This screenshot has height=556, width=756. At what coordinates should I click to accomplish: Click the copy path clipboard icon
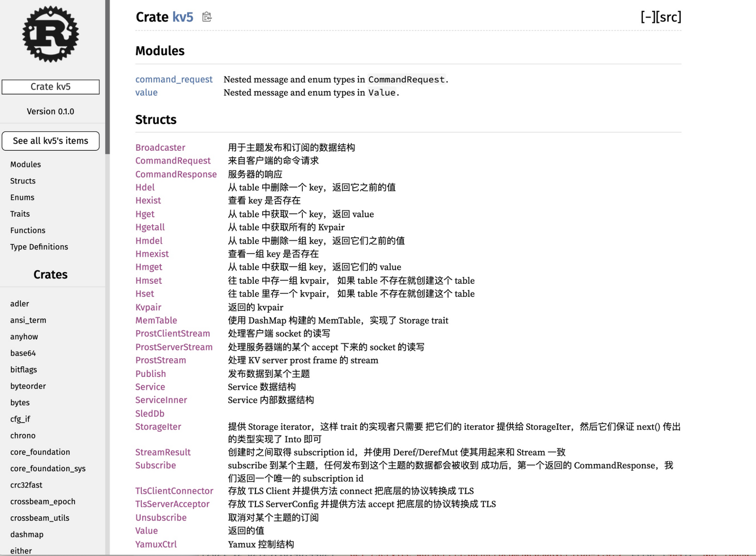[207, 17]
